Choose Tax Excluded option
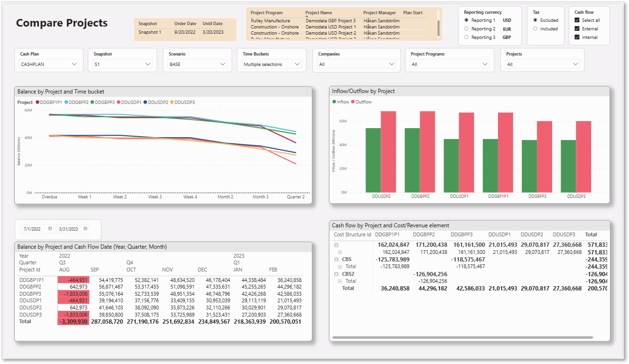 [535, 20]
